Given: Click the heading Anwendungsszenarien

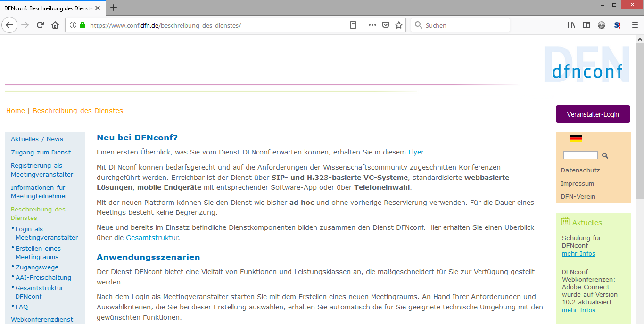Looking at the screenshot, I should click(149, 257).
